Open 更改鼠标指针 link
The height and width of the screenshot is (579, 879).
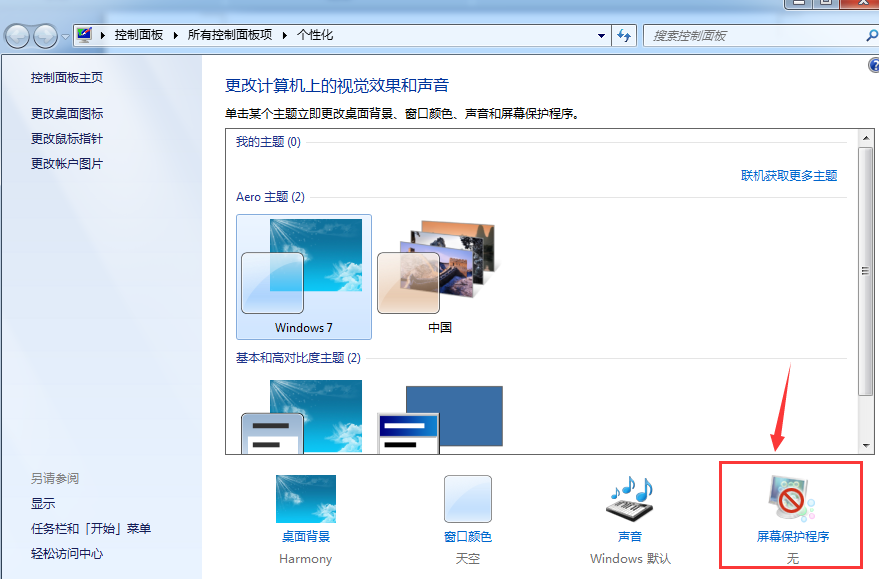coord(67,138)
